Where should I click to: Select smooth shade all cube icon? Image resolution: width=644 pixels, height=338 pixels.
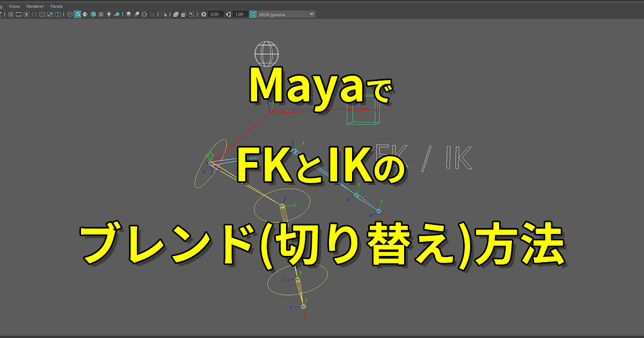pyautogui.click(x=78, y=14)
